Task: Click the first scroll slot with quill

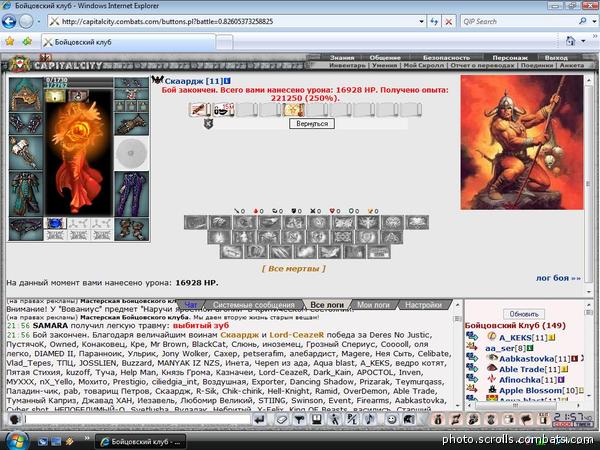Action: (200, 110)
